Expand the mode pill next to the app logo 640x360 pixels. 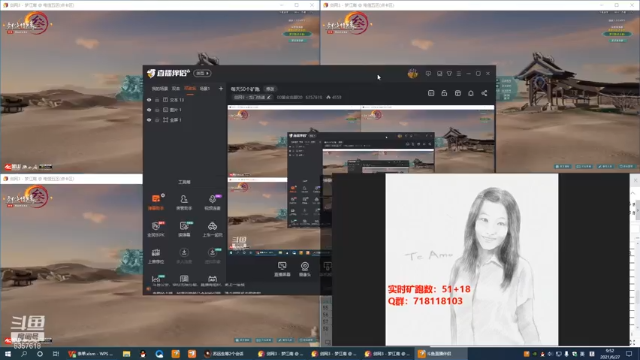pos(202,73)
